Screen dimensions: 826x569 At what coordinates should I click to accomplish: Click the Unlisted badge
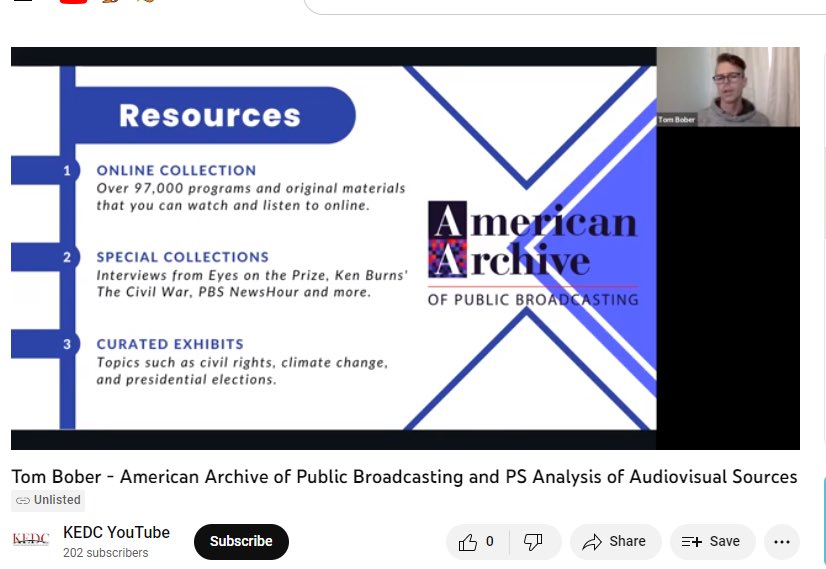pyautogui.click(x=48, y=500)
